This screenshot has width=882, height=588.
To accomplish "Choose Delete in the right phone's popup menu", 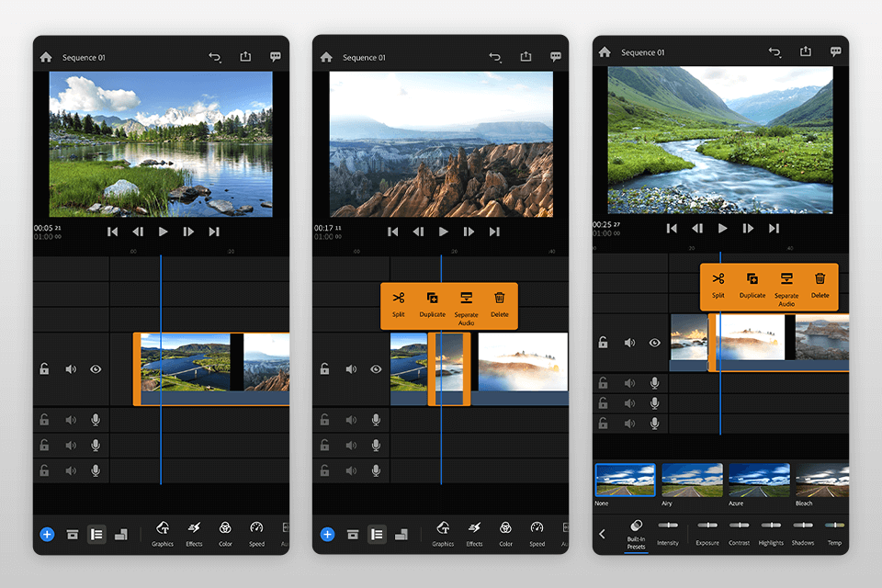I will coord(820,286).
